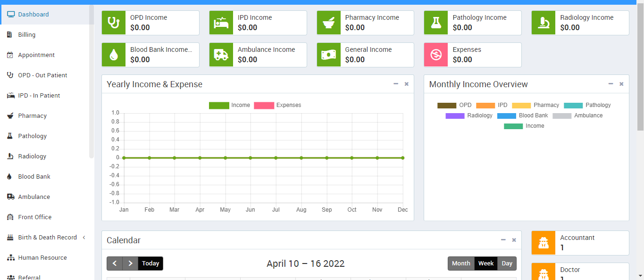Click the purple Radiology legend swatch

point(455,115)
